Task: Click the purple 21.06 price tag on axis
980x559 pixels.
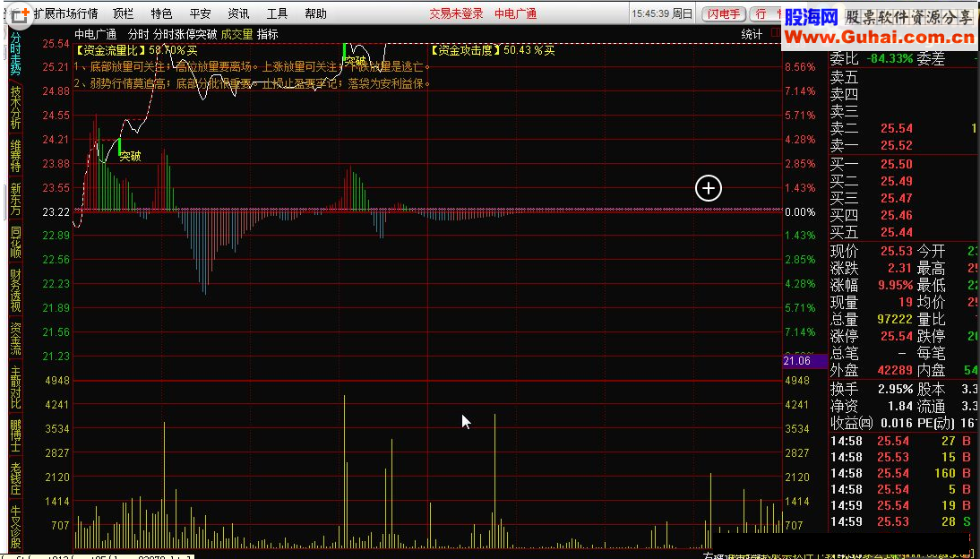Action: [804, 361]
